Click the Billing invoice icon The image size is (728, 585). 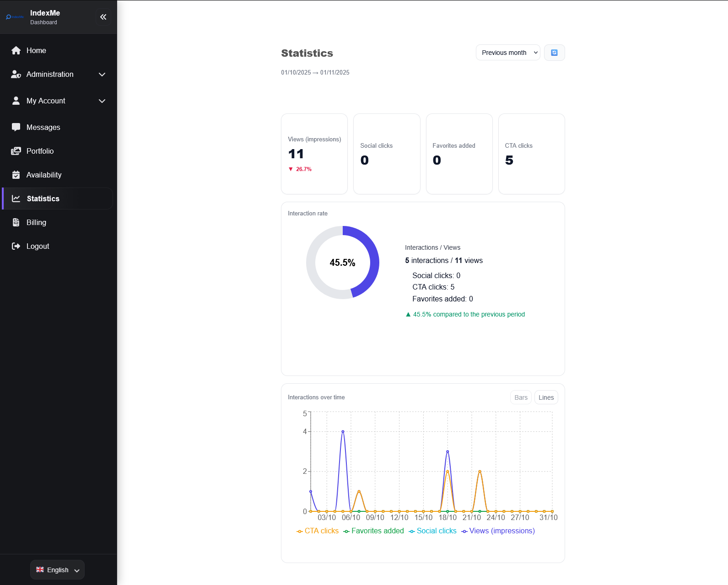click(x=16, y=222)
